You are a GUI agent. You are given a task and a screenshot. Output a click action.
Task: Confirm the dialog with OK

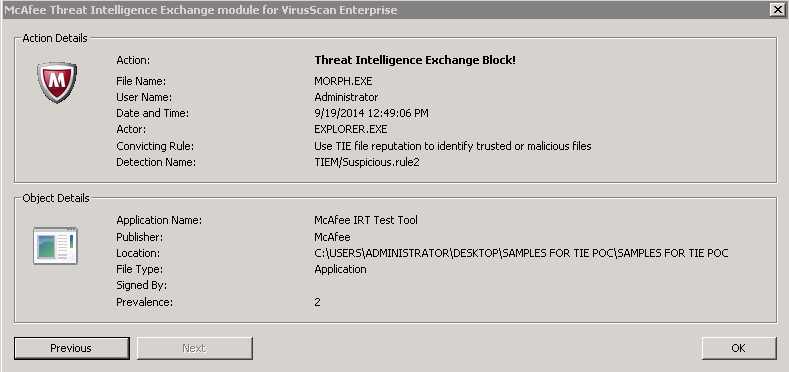coord(739,348)
